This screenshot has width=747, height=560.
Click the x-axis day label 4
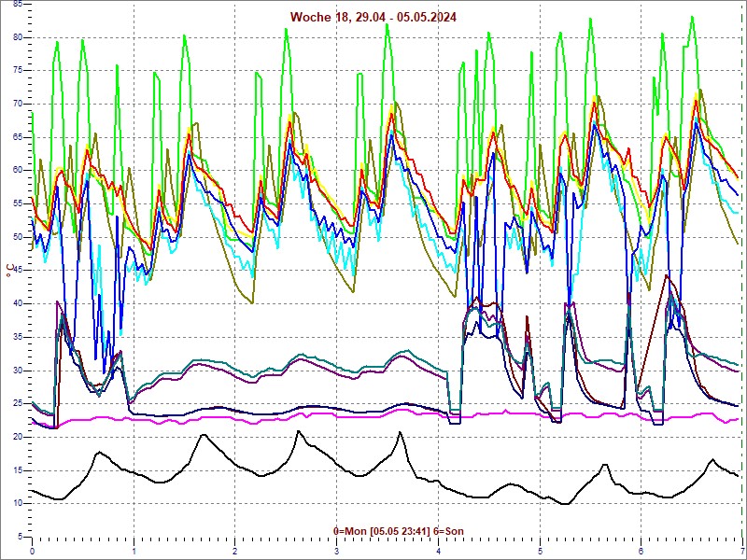(438, 552)
